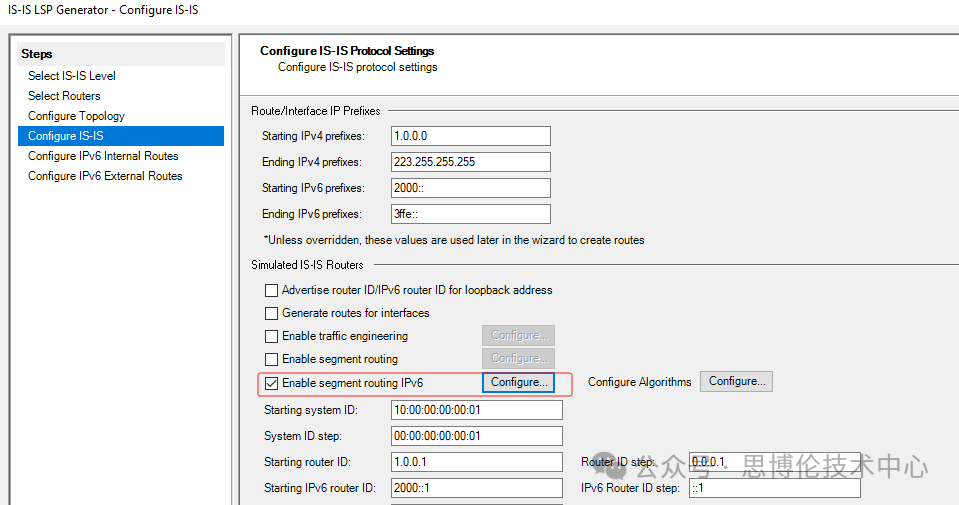This screenshot has height=505, width=959.
Task: Select the highlighted Configure IS-IS step
Action: coord(66,136)
